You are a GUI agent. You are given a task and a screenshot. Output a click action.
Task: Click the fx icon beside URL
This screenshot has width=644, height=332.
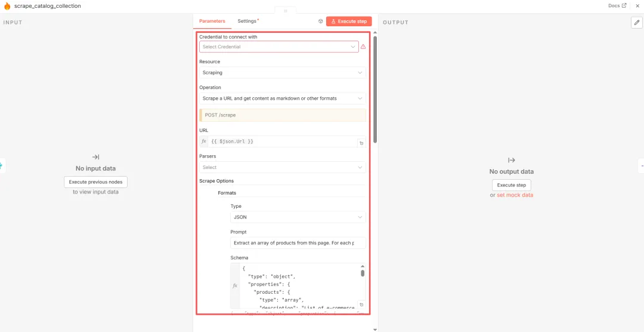coord(204,142)
